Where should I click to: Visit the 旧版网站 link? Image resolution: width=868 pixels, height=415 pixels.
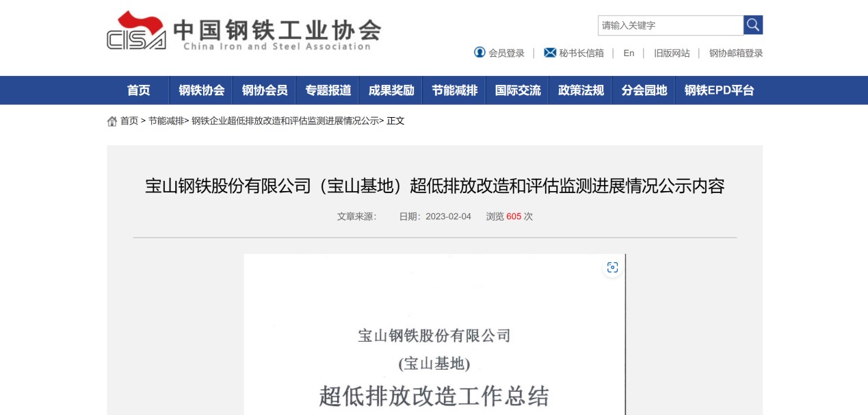(x=672, y=53)
